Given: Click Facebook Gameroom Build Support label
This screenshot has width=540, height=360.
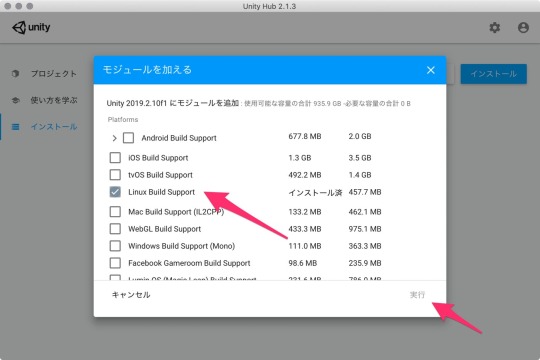Looking at the screenshot, I should click(x=189, y=263).
